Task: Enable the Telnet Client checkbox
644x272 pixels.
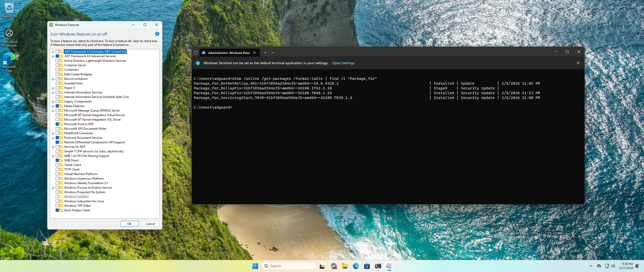Action: click(x=57, y=165)
